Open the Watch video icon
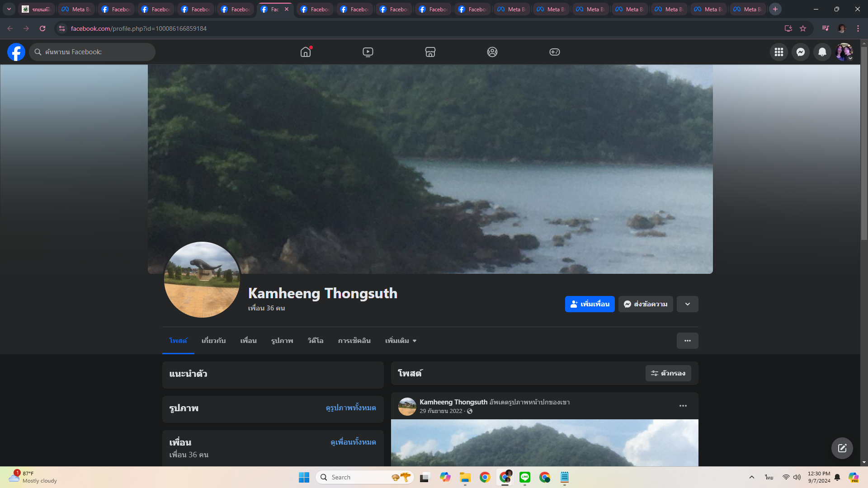 tap(368, 52)
